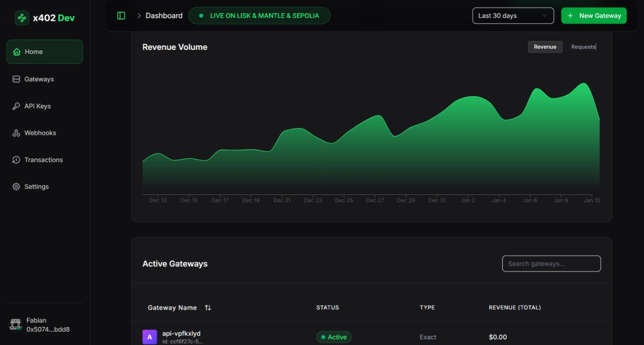Switch chart to Requests view
Screen dimensions: 644x345
click(583, 47)
